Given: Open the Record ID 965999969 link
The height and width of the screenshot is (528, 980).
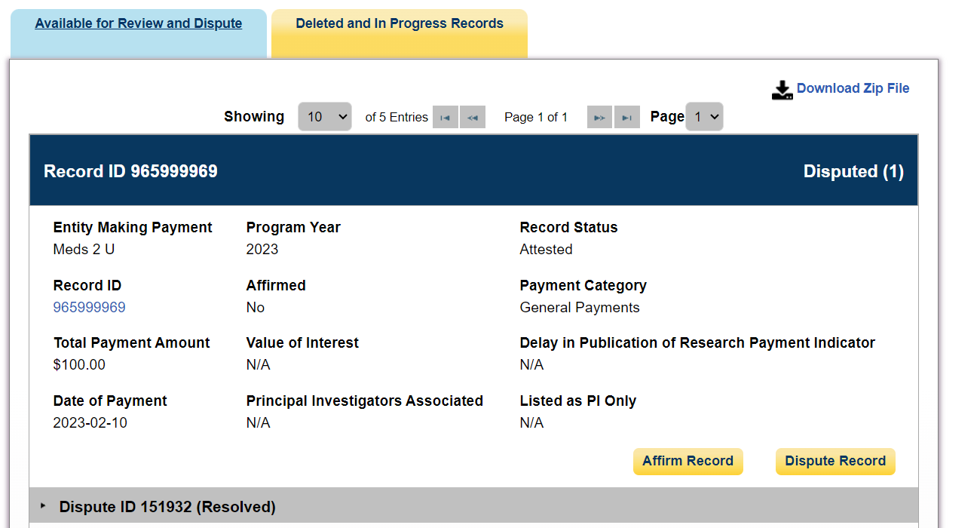Looking at the screenshot, I should point(89,307).
